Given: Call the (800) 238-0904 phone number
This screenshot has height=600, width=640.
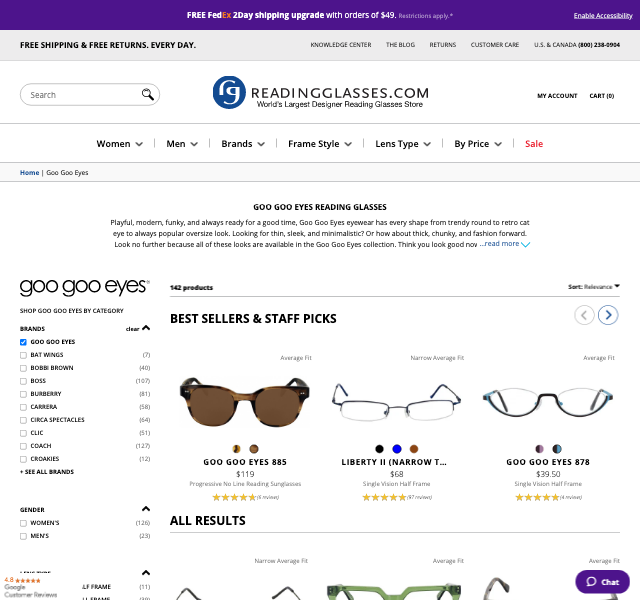Looking at the screenshot, I should [599, 45].
